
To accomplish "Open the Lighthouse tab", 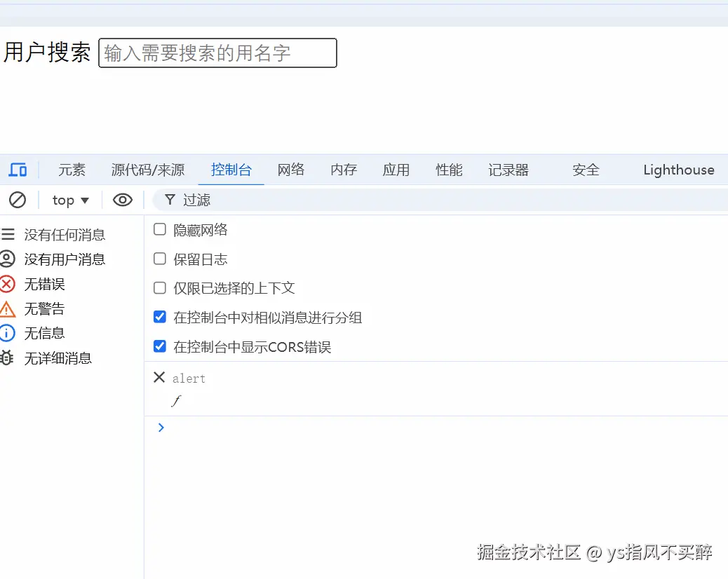I will tap(678, 170).
